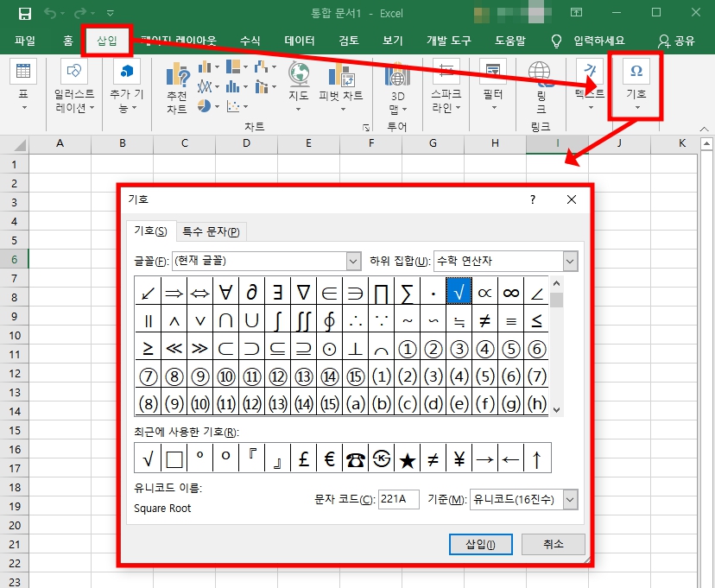Select the integral ∫ symbol
The height and width of the screenshot is (588, 715).
(278, 320)
